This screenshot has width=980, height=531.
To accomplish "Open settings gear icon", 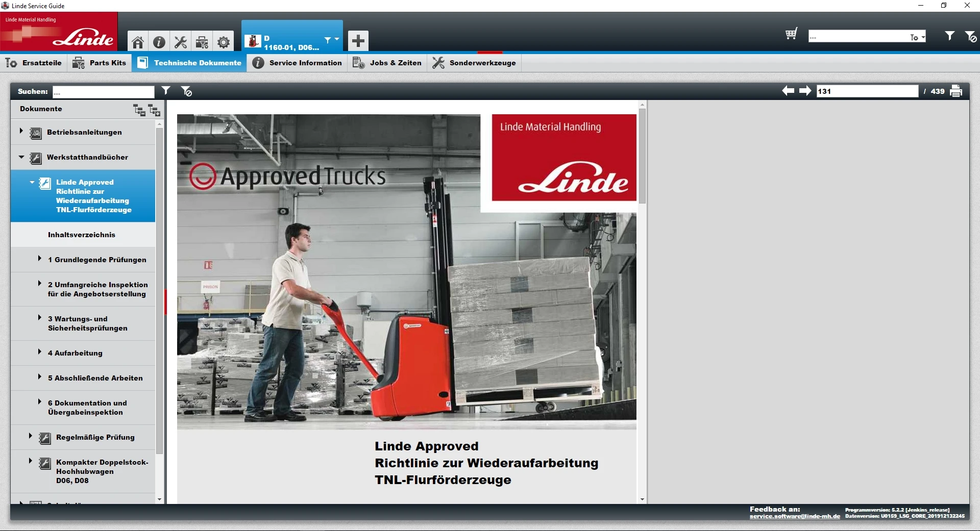I will coord(224,42).
